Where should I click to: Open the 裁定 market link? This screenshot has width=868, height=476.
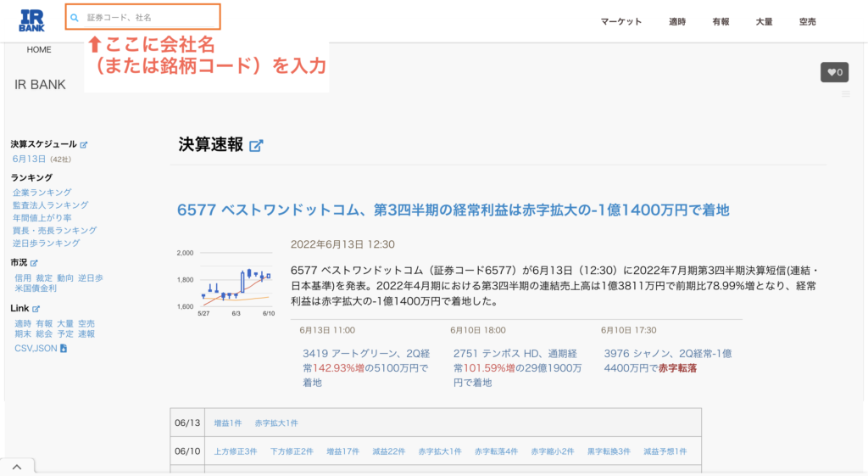pyautogui.click(x=44, y=277)
